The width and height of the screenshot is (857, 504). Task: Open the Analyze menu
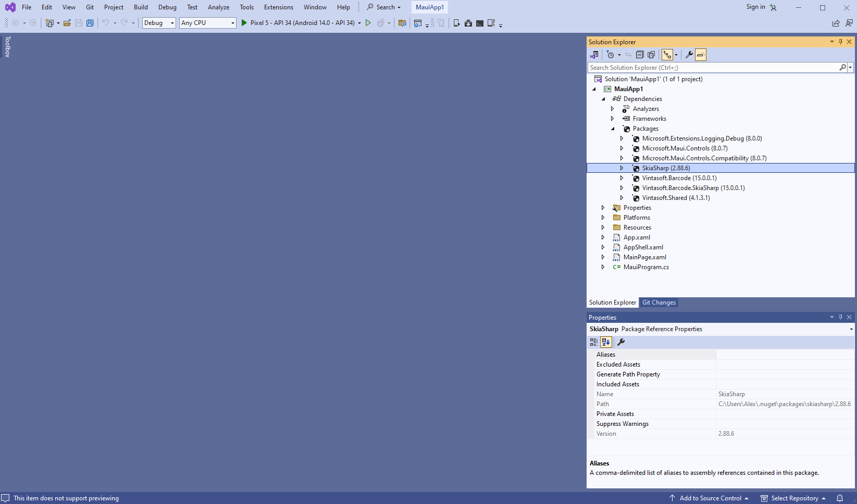coord(218,7)
